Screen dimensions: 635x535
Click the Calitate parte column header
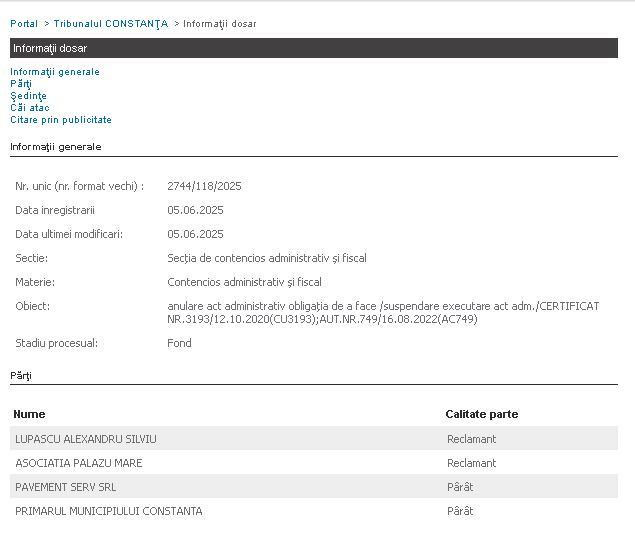pos(482,414)
